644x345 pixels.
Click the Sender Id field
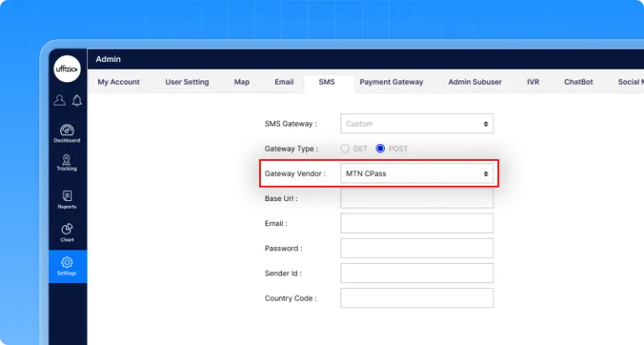click(x=417, y=273)
